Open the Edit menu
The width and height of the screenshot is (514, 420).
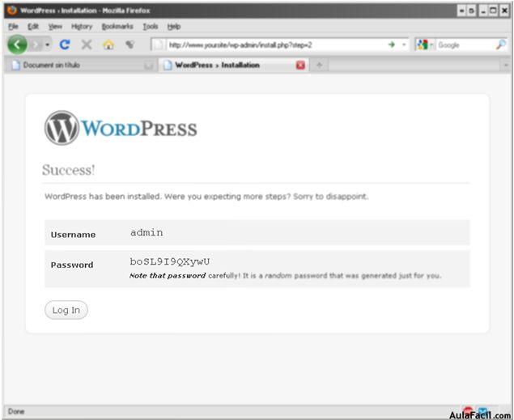click(x=32, y=27)
